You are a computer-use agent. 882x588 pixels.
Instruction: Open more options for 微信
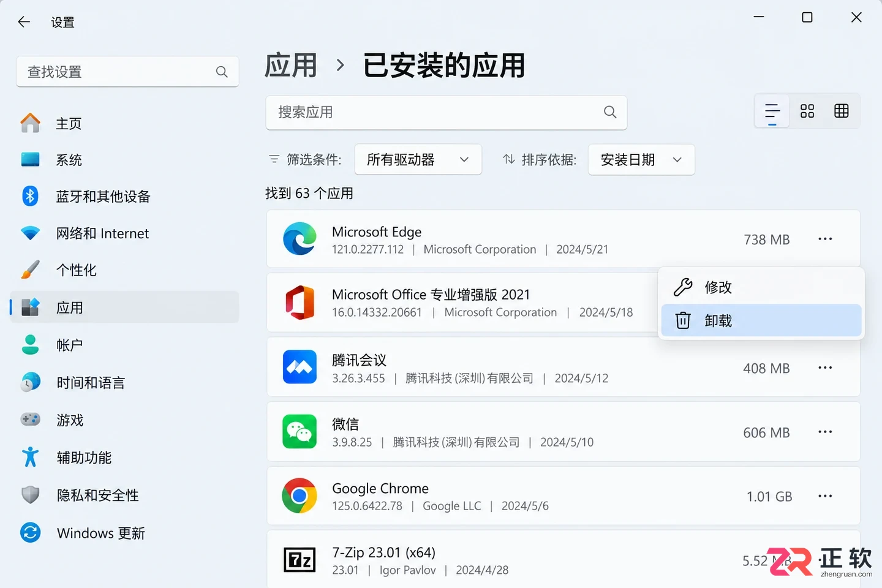(825, 432)
